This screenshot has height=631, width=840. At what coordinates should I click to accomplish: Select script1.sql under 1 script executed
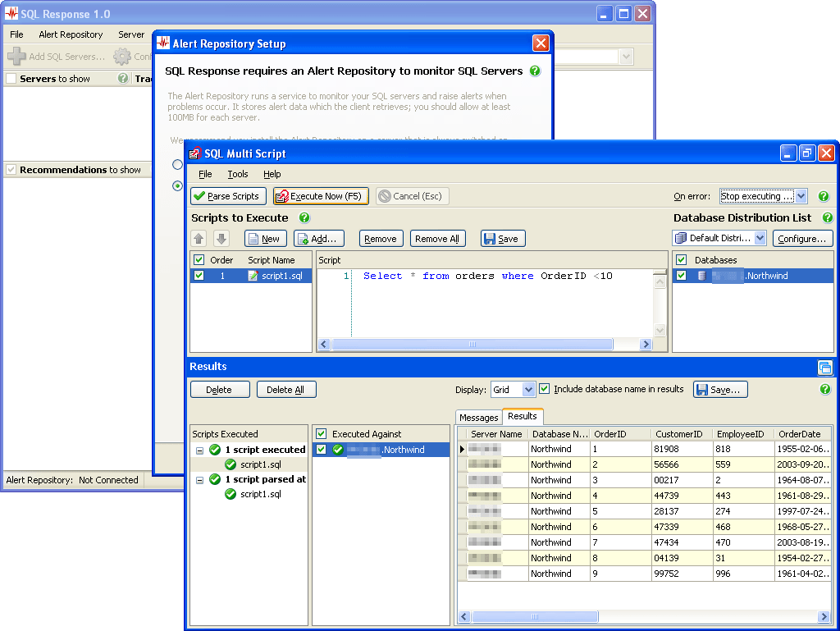pos(260,464)
